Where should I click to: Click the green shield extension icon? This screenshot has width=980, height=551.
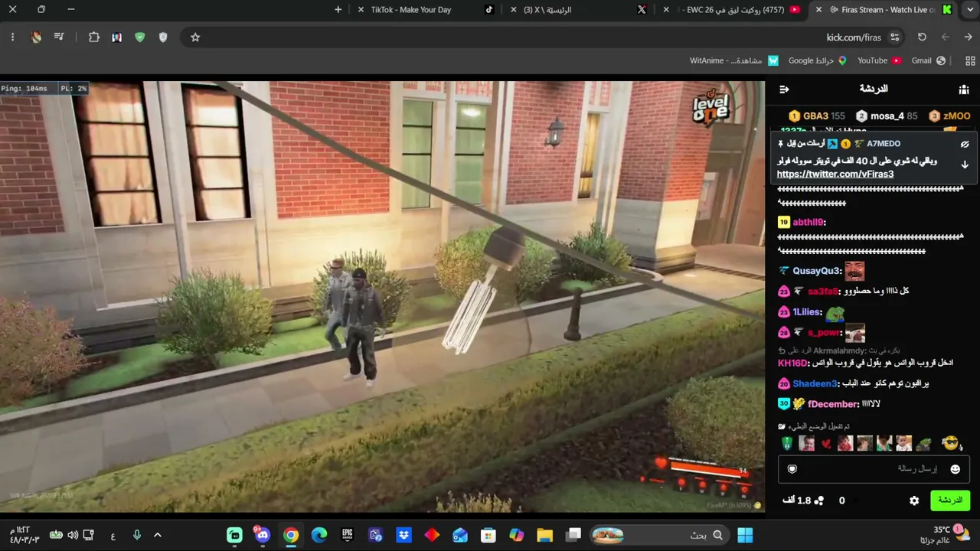click(139, 37)
